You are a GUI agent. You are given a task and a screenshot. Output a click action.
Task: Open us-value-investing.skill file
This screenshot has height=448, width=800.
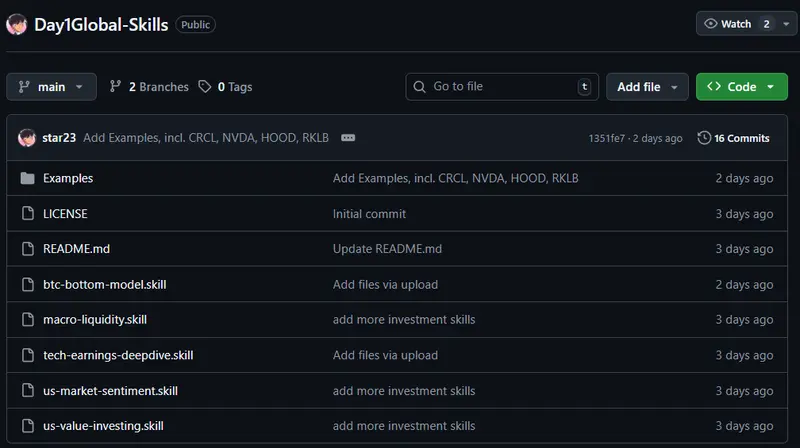coord(103,426)
